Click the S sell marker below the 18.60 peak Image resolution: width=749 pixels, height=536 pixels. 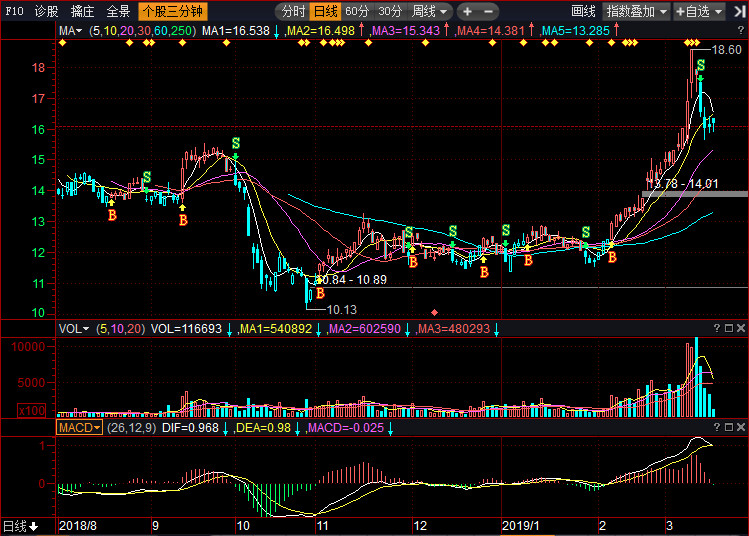(701, 65)
